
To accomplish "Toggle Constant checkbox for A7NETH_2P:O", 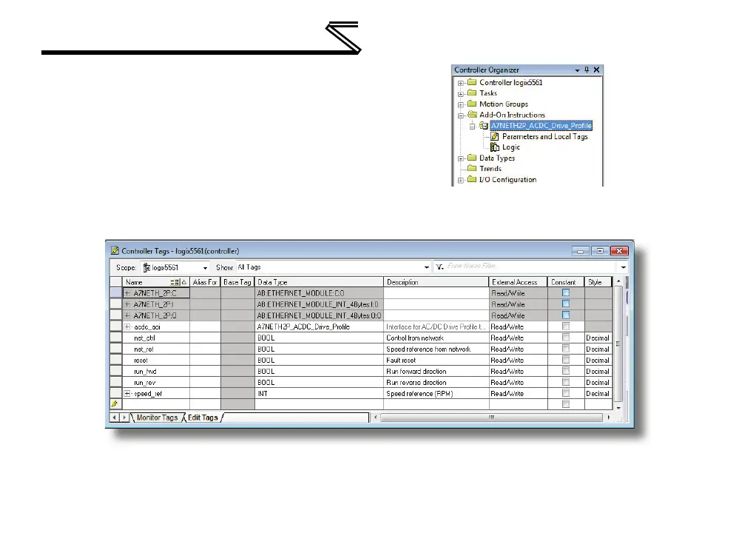I will (566, 315).
